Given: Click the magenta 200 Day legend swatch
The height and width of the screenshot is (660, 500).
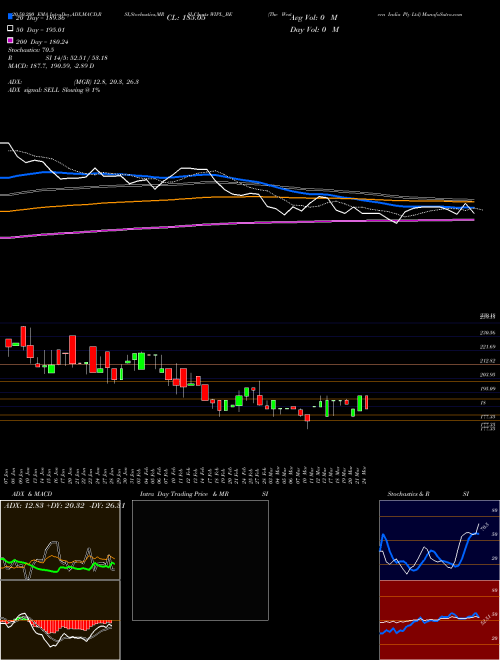Looking at the screenshot, I should [10, 41].
